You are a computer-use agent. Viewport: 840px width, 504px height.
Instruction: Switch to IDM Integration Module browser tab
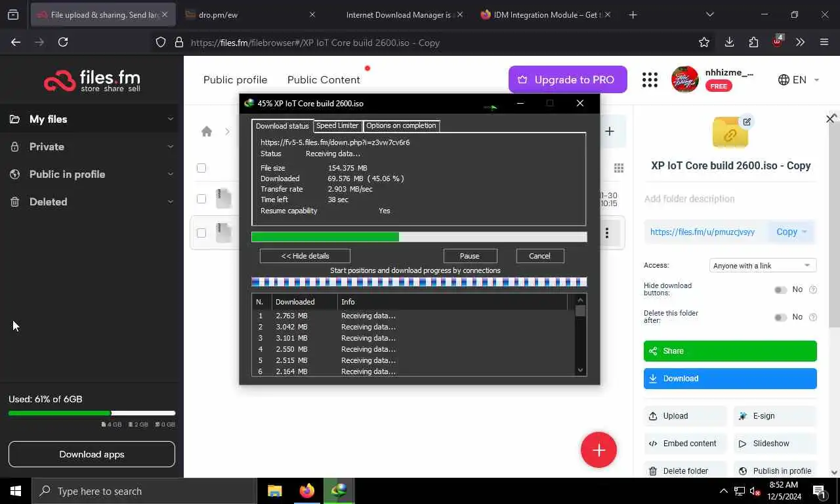[x=545, y=14]
